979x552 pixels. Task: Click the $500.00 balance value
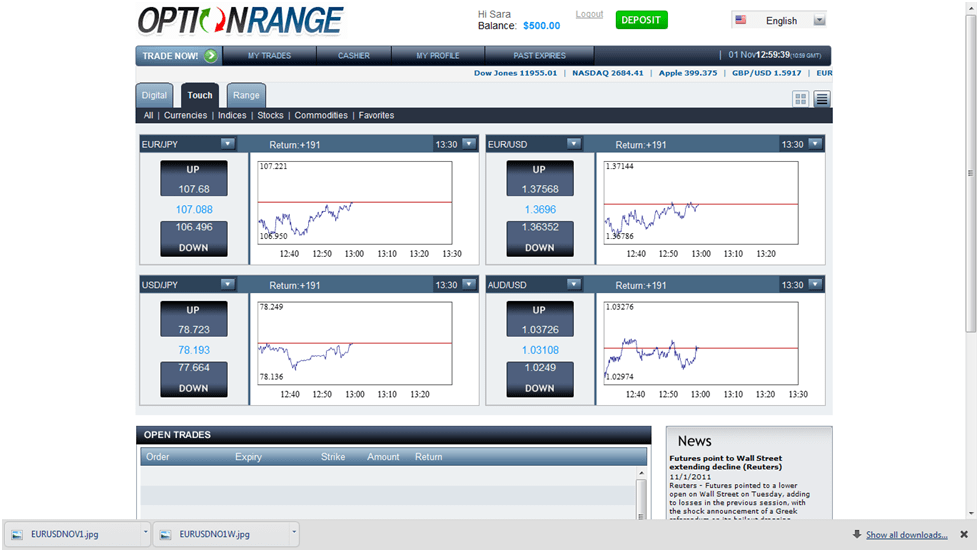pyautogui.click(x=541, y=26)
